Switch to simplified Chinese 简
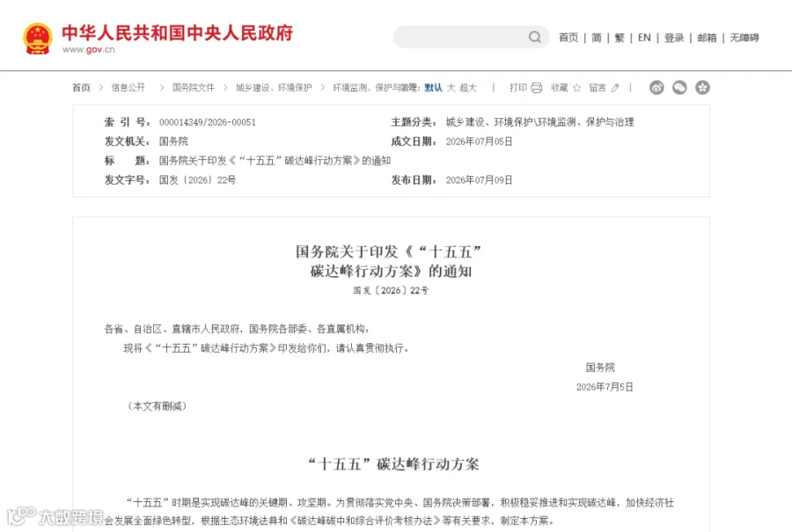Screen dimensions: 792x532 (x=597, y=37)
